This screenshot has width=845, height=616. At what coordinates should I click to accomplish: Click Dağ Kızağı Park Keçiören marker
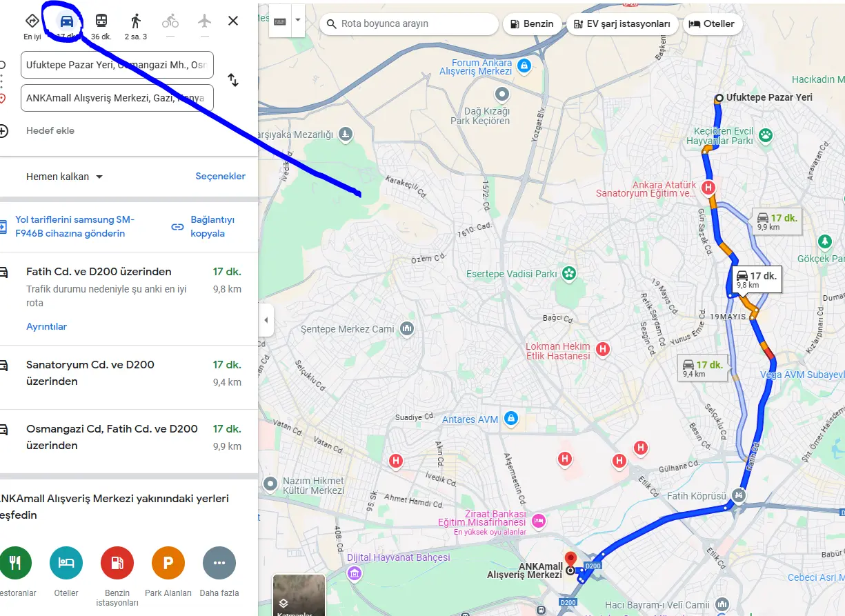(x=503, y=93)
